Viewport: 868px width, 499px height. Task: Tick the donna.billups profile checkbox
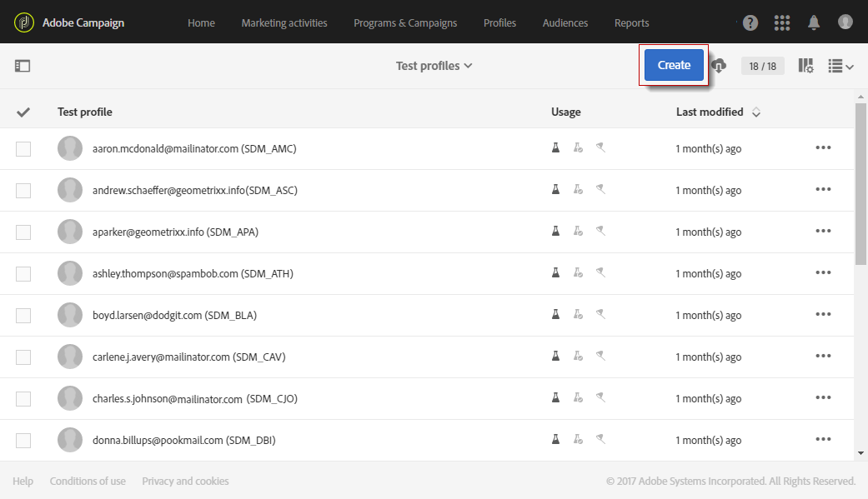tap(23, 441)
